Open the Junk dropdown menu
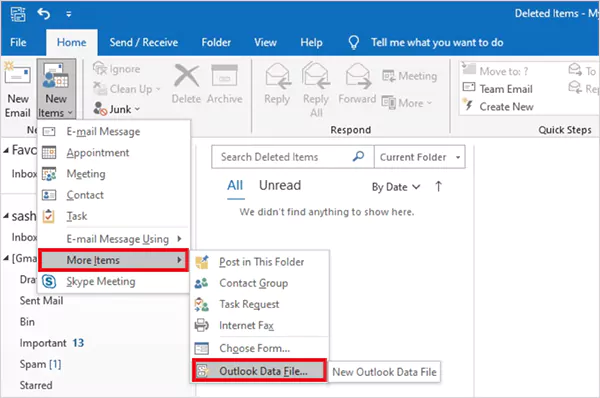Viewport: 600px width, 398px height. click(117, 109)
